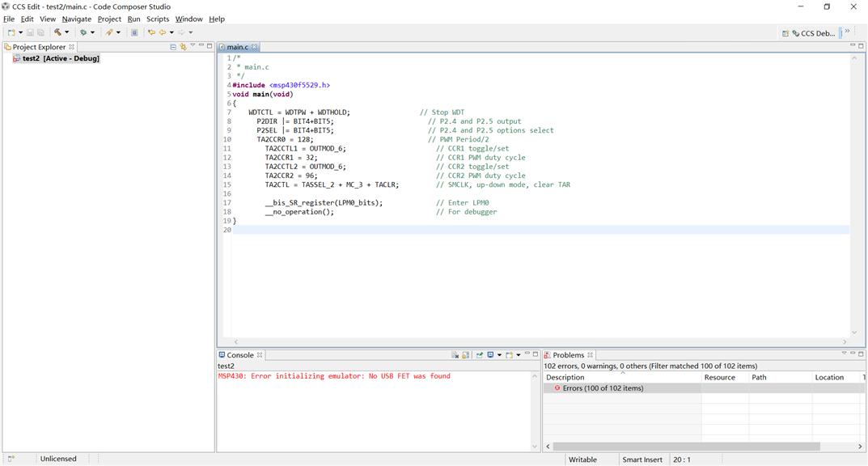Select test2 project in Project Explorer
This screenshot has height=466, width=868.
click(32, 58)
